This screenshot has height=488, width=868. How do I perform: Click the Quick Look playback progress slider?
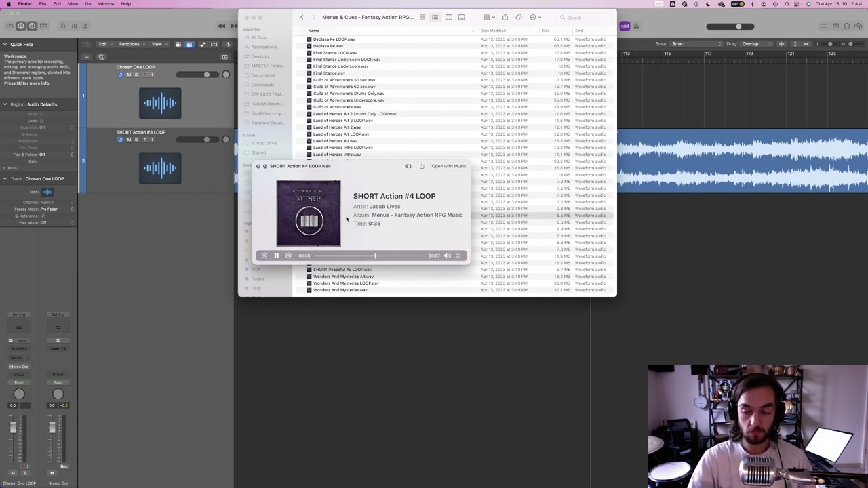click(370, 256)
